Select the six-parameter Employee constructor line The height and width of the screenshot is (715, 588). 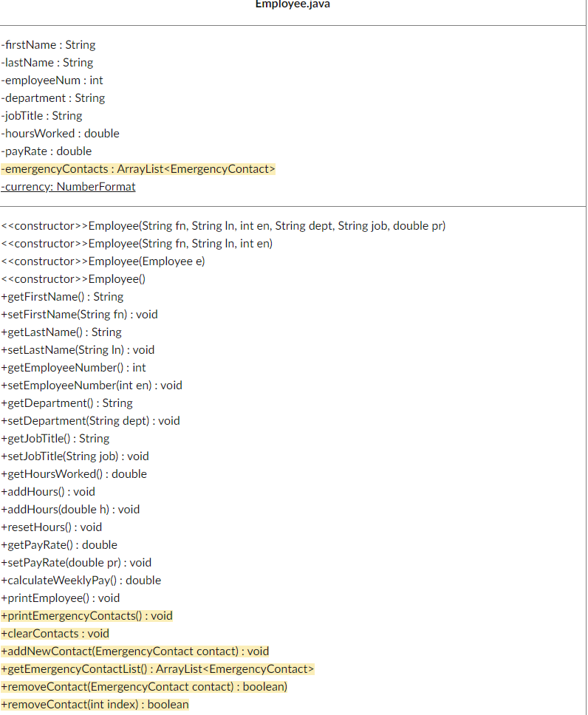tap(224, 226)
